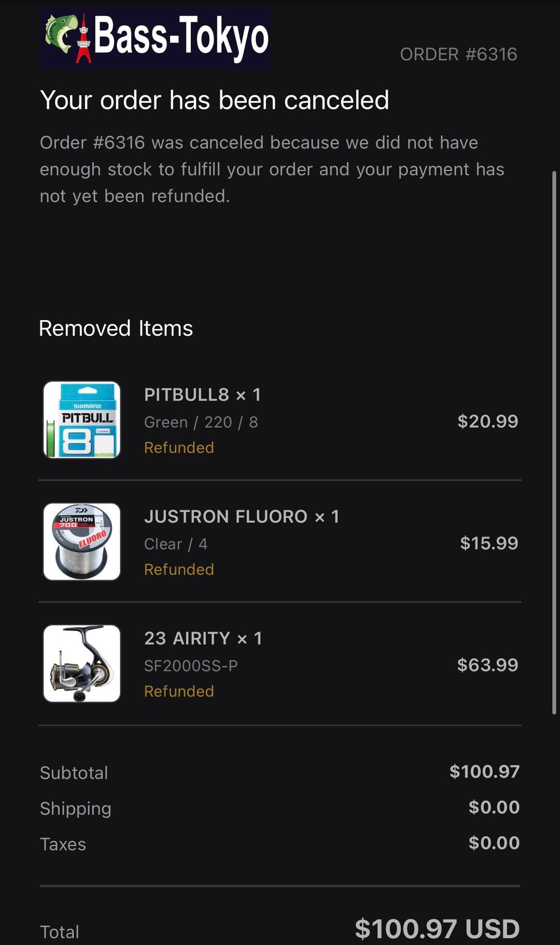Screen dimensions: 560x945
Task: Click the vertical scrollbar on the right
Action: point(554,441)
